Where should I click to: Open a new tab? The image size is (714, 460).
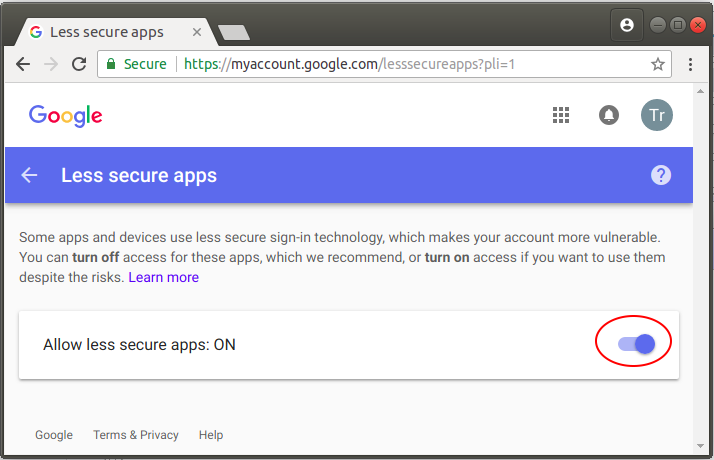(x=234, y=32)
